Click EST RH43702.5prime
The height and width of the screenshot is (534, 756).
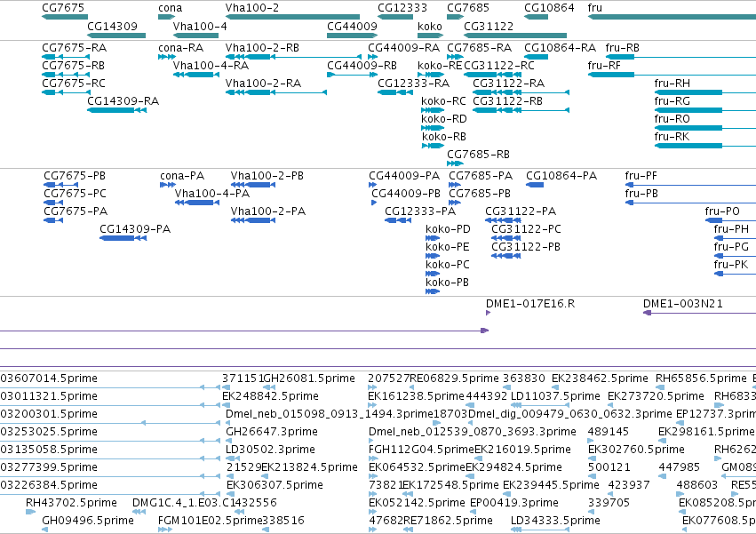(71, 503)
